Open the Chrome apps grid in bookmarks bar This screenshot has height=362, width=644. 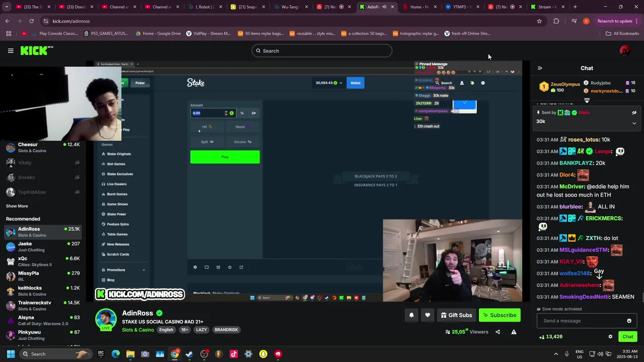[9, 34]
